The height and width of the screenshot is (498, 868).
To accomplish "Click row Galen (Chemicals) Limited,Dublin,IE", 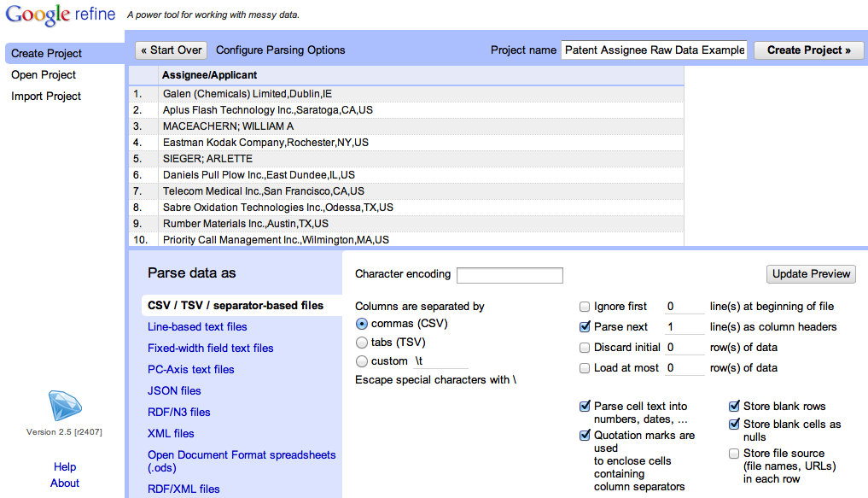I will pos(406,94).
